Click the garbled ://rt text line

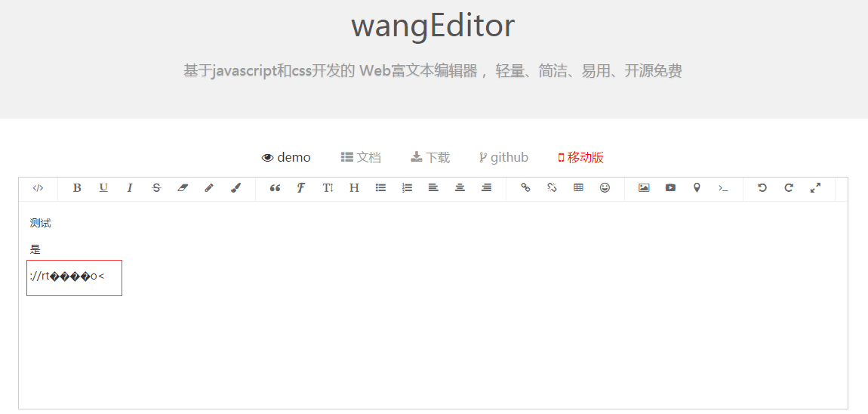67,276
